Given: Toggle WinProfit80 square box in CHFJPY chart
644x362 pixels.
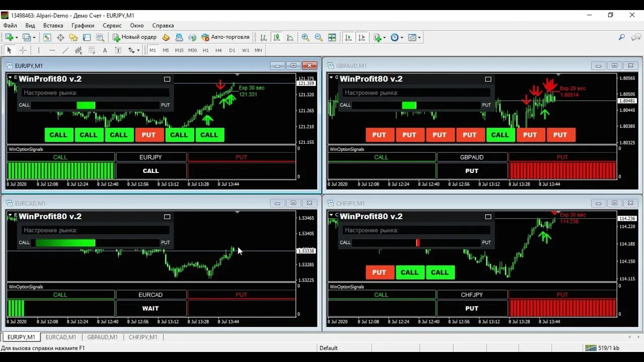Looking at the screenshot, I should [x=488, y=217].
